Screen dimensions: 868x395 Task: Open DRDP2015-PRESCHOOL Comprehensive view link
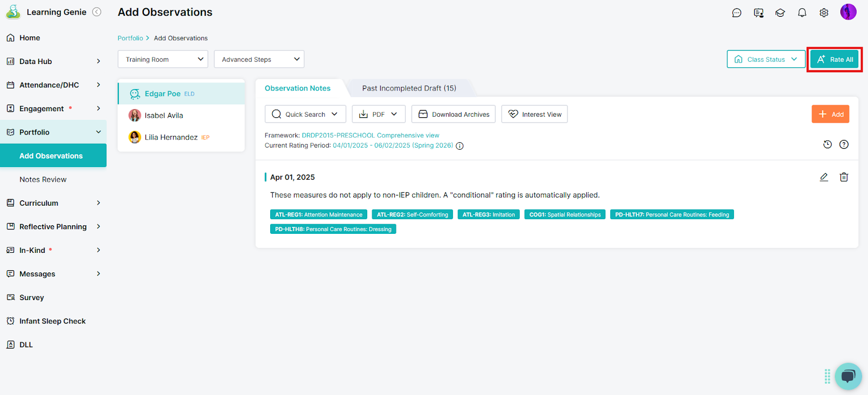pyautogui.click(x=371, y=136)
